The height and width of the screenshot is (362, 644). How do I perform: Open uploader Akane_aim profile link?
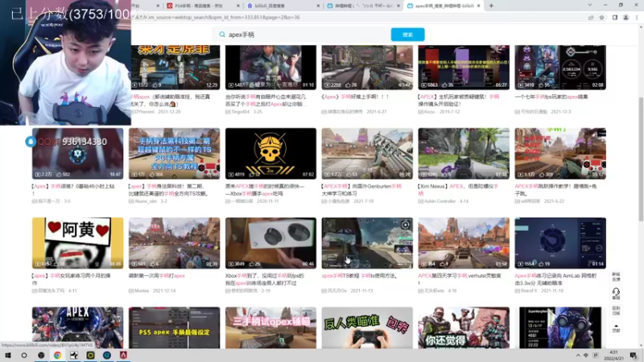pos(144,201)
